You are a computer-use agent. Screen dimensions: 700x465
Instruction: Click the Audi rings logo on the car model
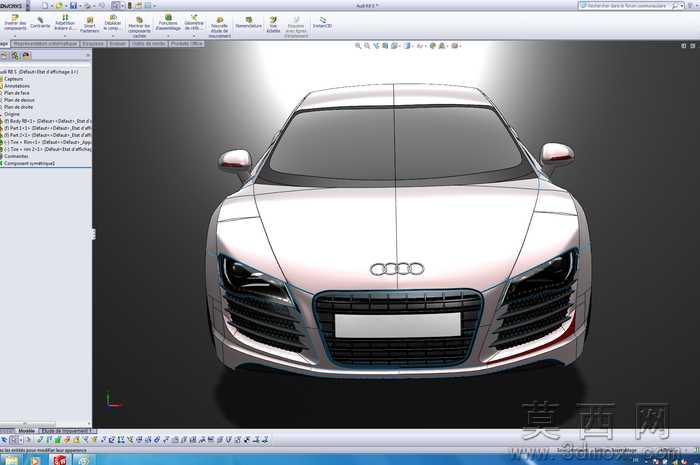pyautogui.click(x=397, y=269)
